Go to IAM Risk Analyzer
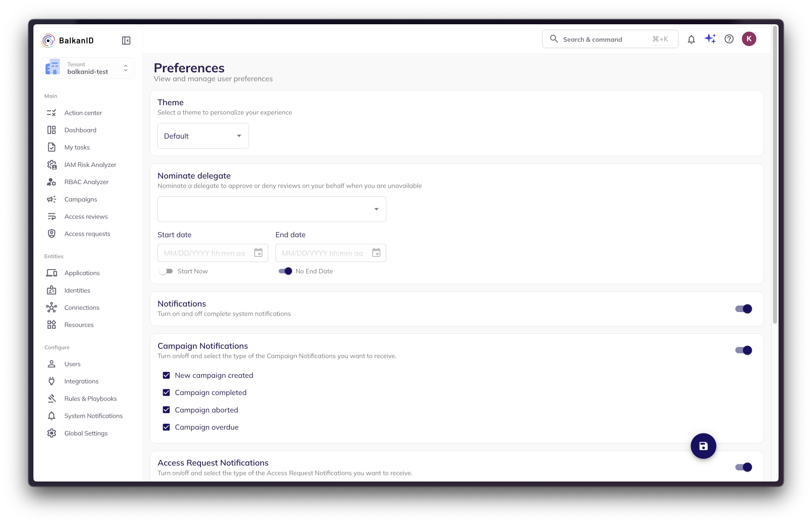This screenshot has width=812, height=524. (x=90, y=165)
